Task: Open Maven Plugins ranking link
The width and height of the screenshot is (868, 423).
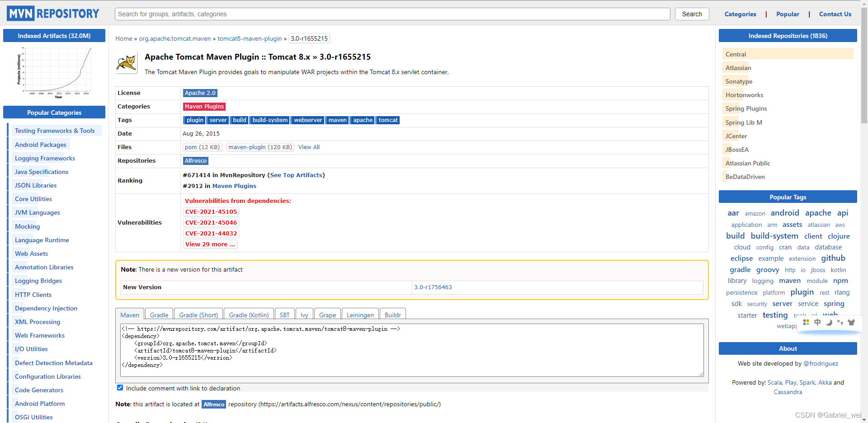Action: pos(234,186)
